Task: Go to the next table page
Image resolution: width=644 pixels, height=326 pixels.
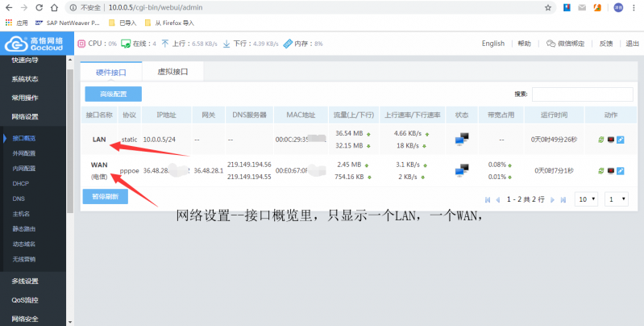Action: (552, 200)
